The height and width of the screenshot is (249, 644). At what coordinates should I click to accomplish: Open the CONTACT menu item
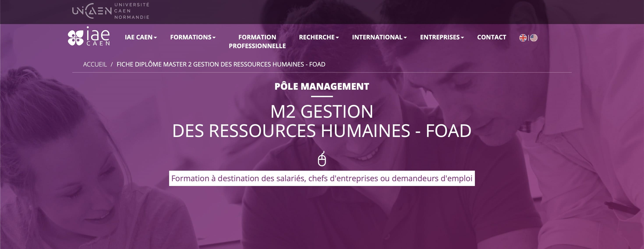click(492, 37)
